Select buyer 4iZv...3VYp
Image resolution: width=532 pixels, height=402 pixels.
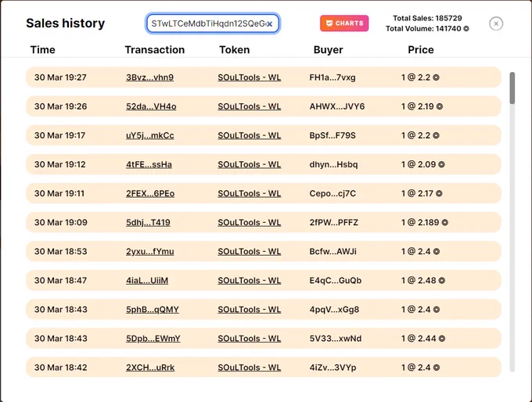pos(332,368)
